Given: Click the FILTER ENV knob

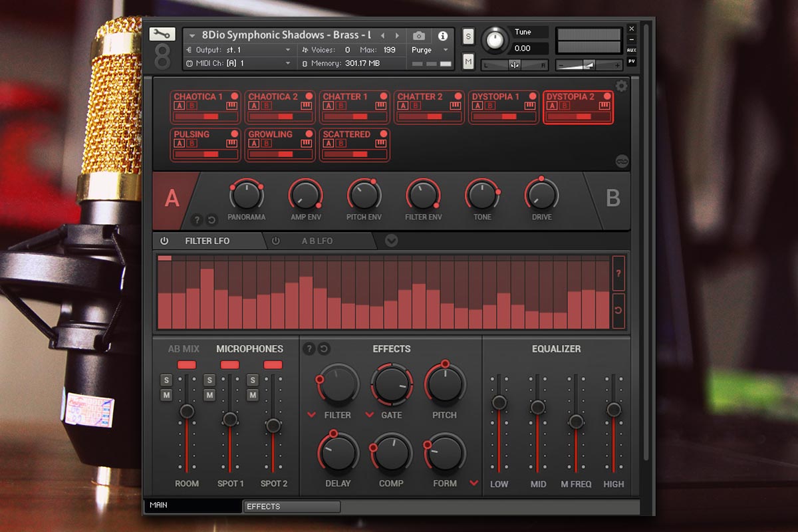Looking at the screenshot, I should pyautogui.click(x=423, y=196).
